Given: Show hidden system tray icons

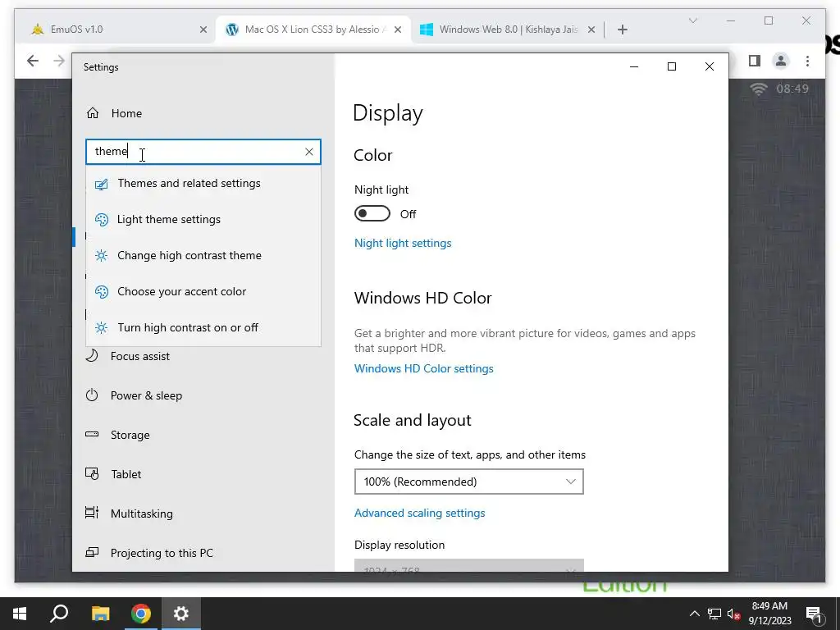Looking at the screenshot, I should pos(694,614).
